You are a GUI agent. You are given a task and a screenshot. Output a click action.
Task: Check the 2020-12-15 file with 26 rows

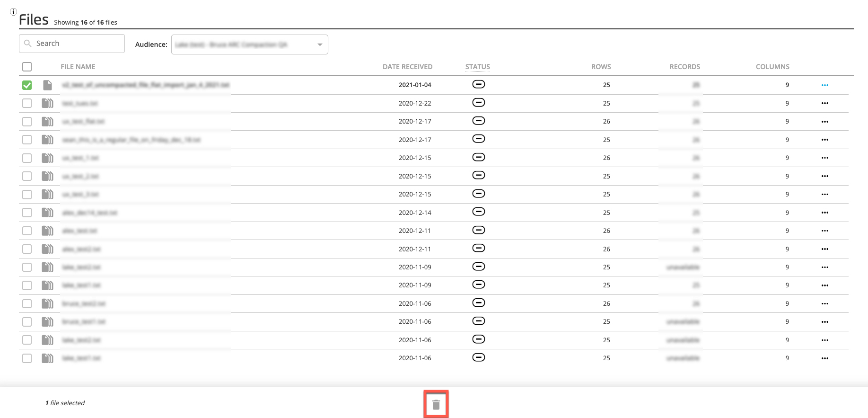click(x=27, y=158)
